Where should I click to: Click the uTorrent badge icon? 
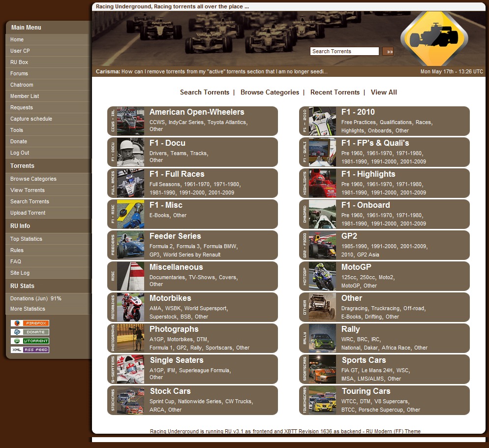coord(30,341)
